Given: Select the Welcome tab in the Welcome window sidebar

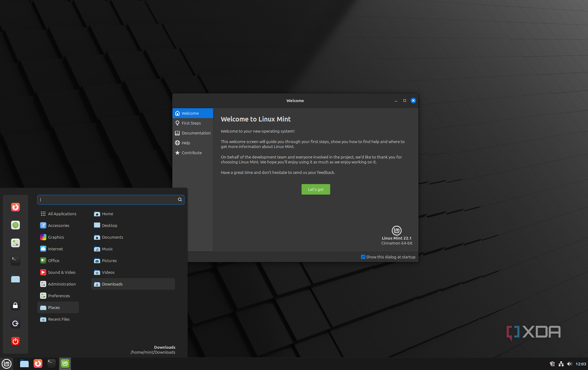Looking at the screenshot, I should (193, 113).
